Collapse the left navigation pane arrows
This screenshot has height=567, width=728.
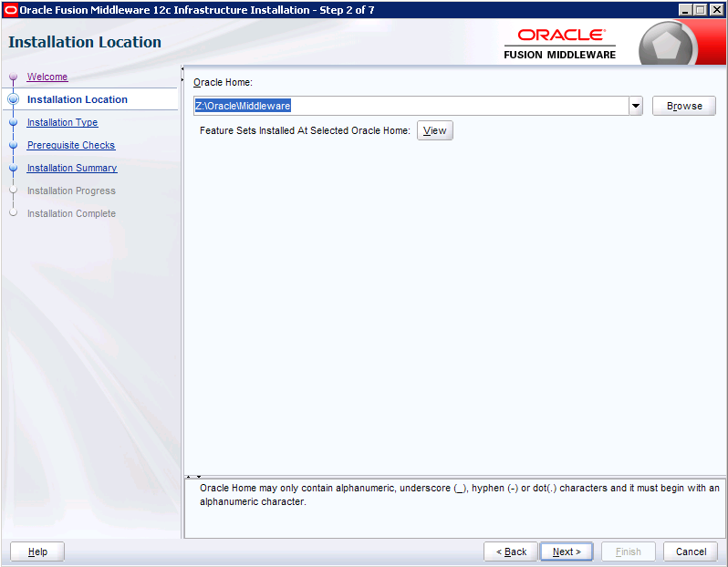pyautogui.click(x=182, y=74)
